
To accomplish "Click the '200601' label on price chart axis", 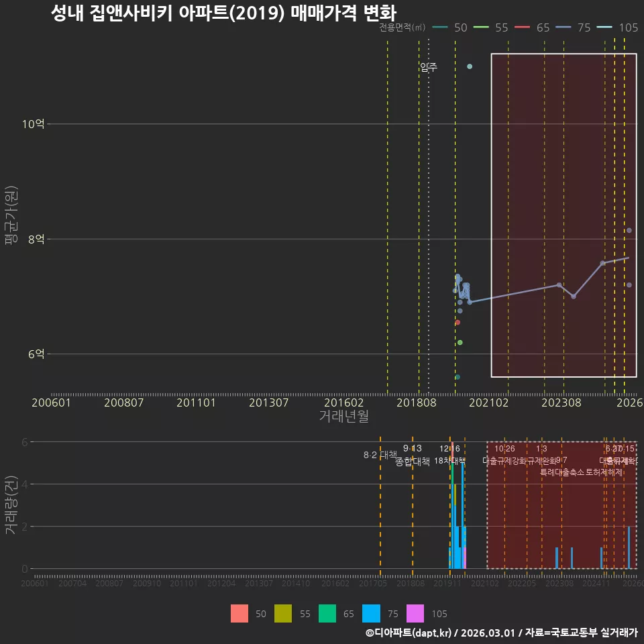I will pyautogui.click(x=52, y=402).
